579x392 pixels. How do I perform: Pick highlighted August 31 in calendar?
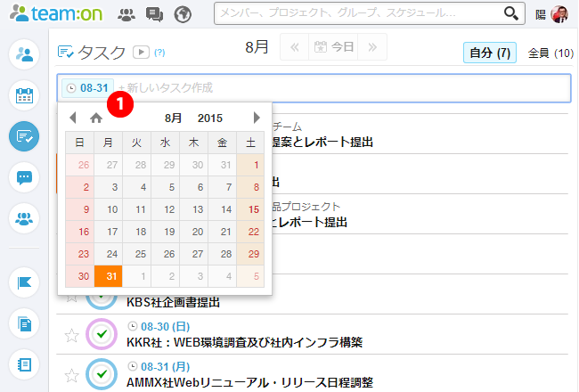tap(108, 276)
